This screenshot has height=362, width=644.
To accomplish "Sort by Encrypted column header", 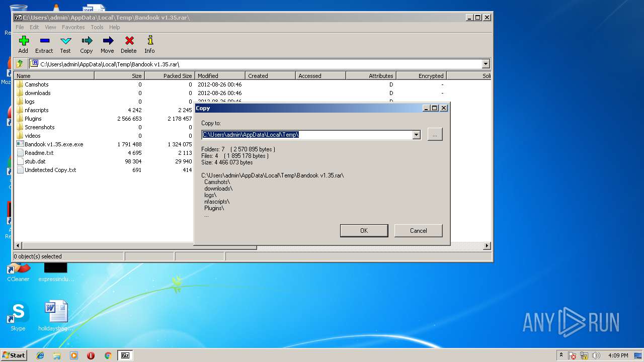I will click(421, 76).
